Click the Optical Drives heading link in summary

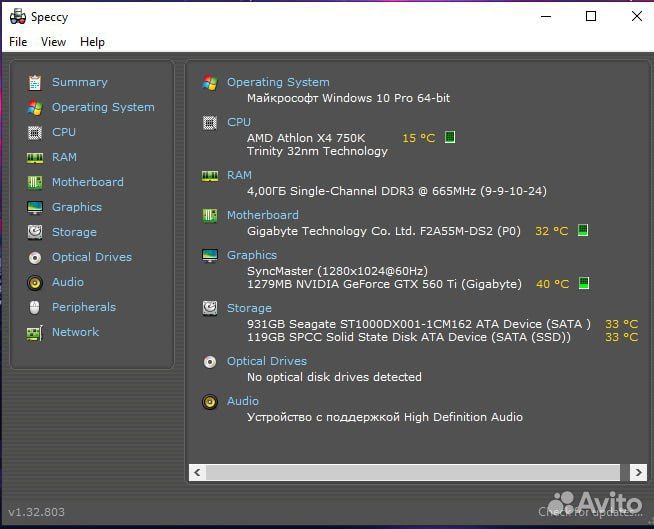(267, 361)
